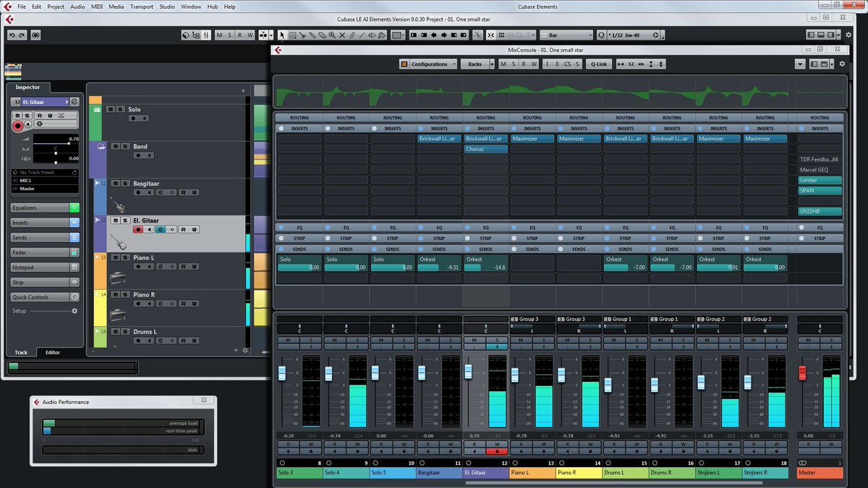Viewport: 868px width, 488px height.
Task: Click the El. Gitaar mixer channel fader handle
Action: 468,371
